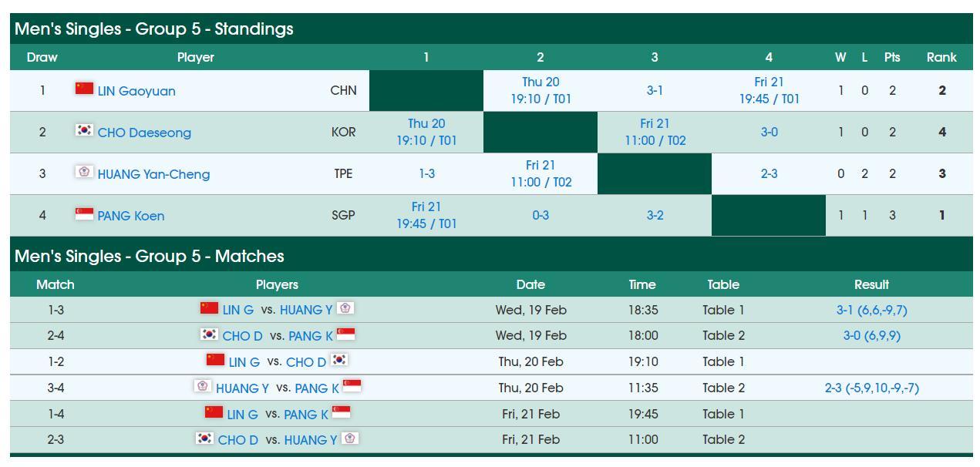Image resolution: width=980 pixels, height=467 pixels.
Task: Click the 0-3 score in PANG Koen's row
Action: [x=541, y=216]
